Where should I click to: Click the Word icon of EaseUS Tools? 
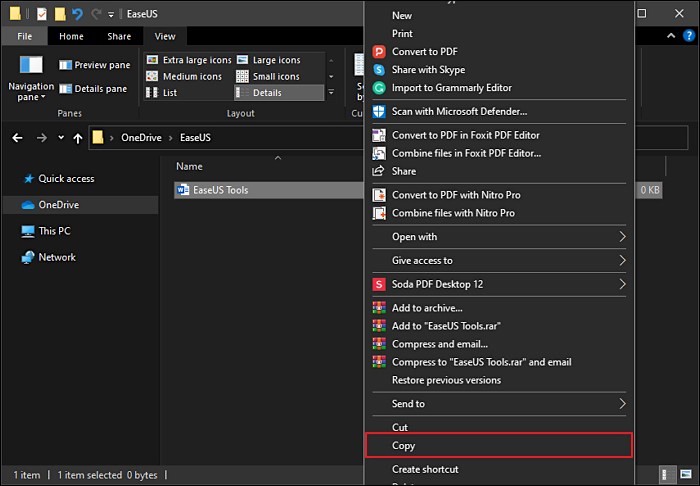[x=183, y=189]
